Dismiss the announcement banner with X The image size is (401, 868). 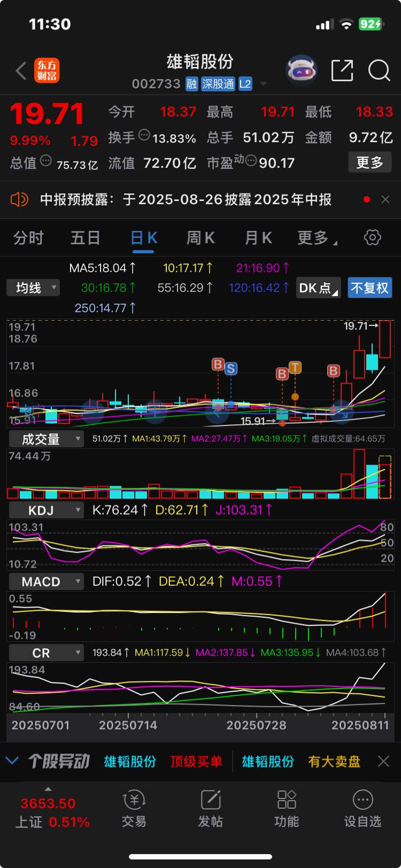click(x=385, y=199)
